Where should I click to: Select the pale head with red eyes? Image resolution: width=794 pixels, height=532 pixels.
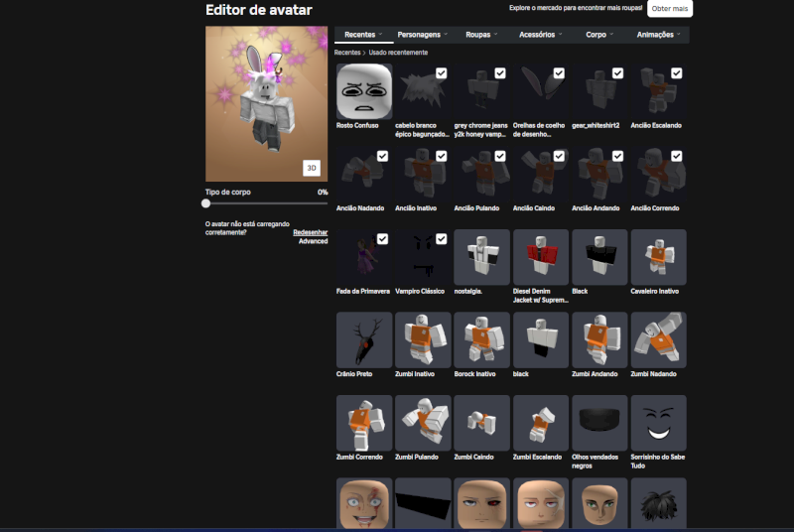coord(541,503)
